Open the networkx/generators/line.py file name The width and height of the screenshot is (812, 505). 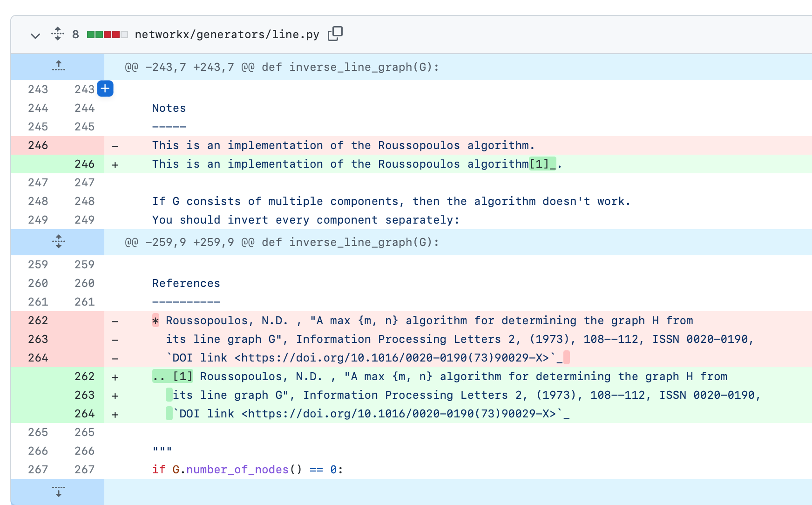pyautogui.click(x=227, y=35)
